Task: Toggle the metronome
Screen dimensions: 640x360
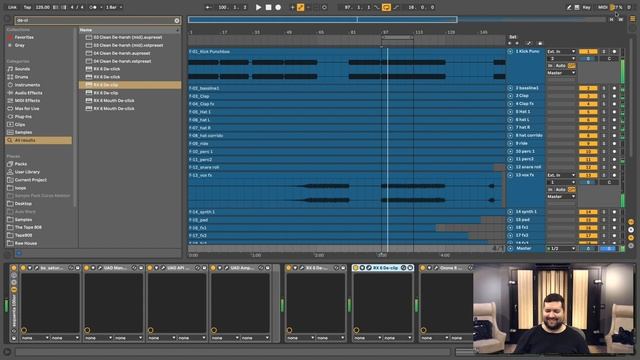Action: [x=93, y=7]
